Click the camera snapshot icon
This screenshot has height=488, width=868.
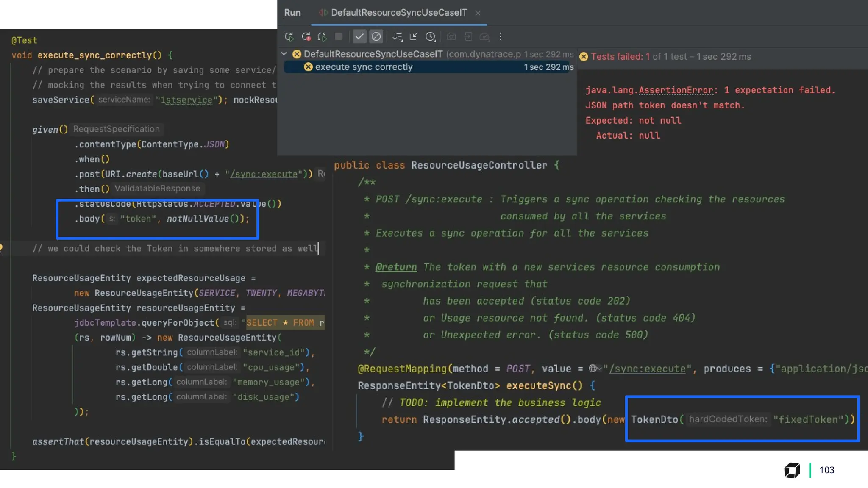point(451,37)
